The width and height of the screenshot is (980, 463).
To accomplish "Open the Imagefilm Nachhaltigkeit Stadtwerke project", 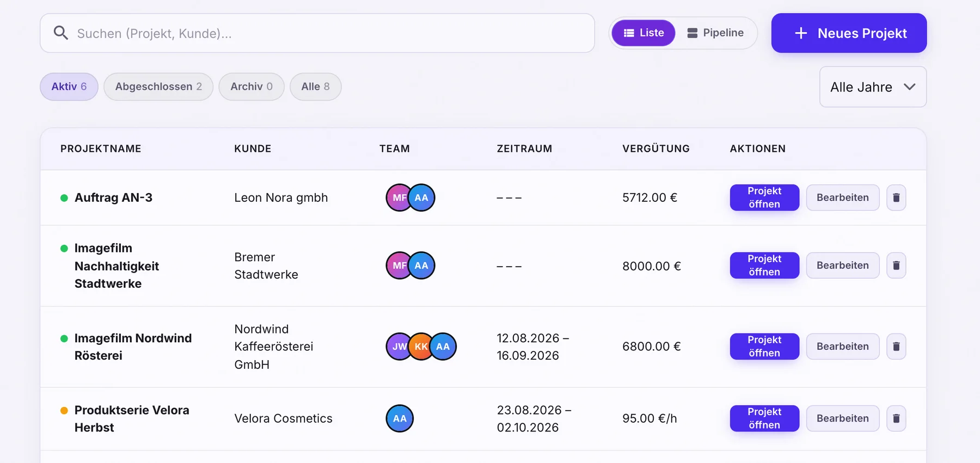I will click(764, 266).
